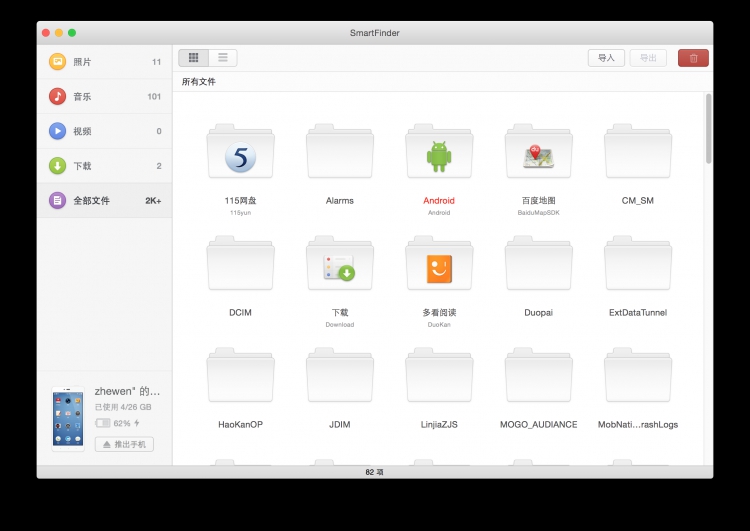Image resolution: width=750 pixels, height=531 pixels.
Task: Select the CM_SM folder
Action: pos(638,151)
